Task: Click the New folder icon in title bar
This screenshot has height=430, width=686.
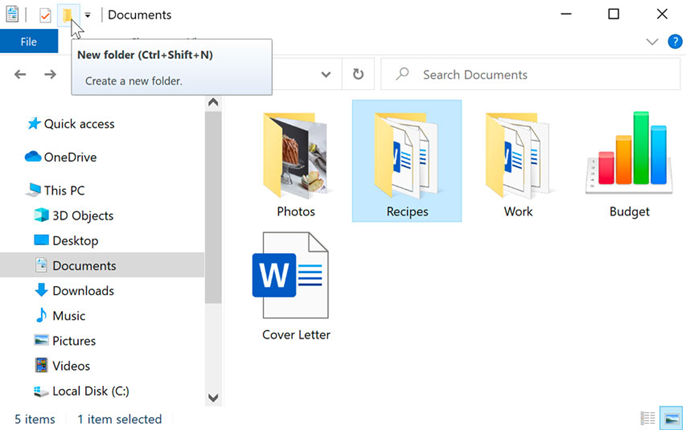Action: coord(68,15)
